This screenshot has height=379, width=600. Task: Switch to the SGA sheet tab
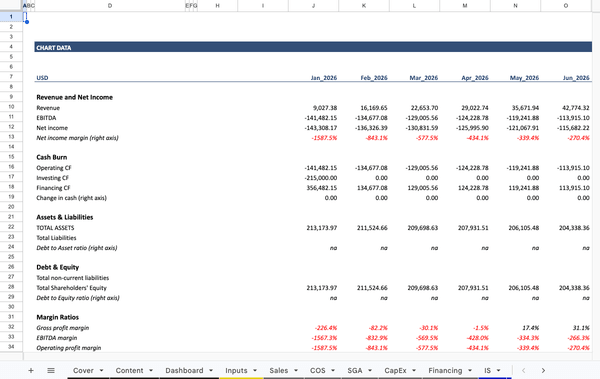click(355, 370)
